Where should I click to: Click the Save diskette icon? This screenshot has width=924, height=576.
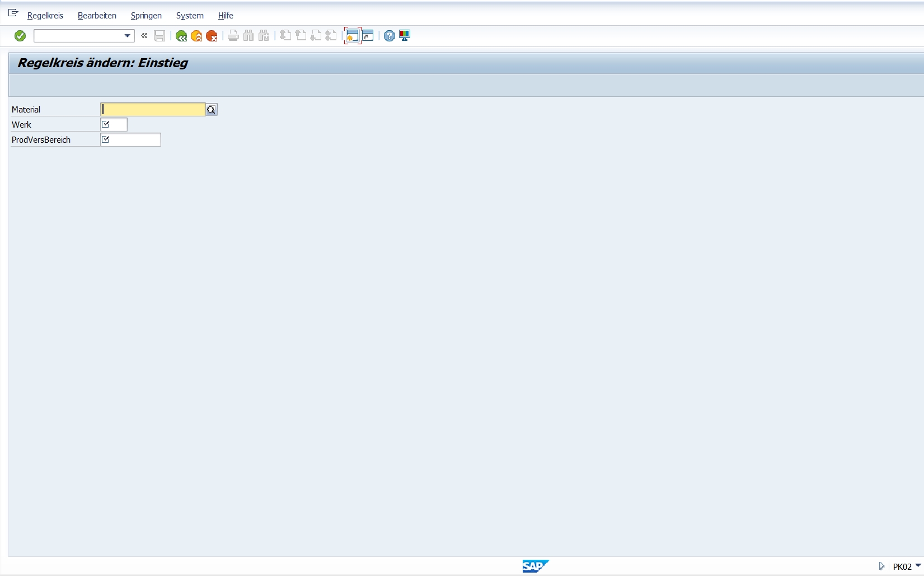pyautogui.click(x=160, y=36)
